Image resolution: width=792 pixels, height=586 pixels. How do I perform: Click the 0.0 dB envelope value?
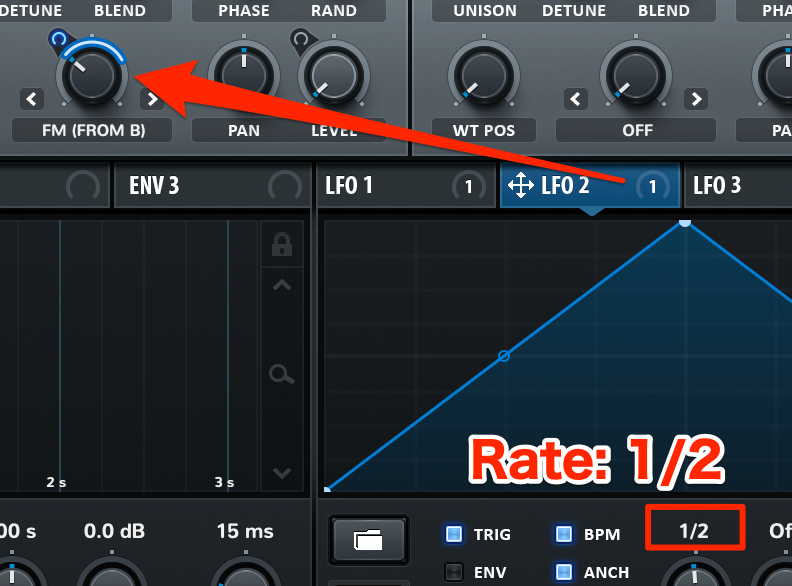pos(114,531)
